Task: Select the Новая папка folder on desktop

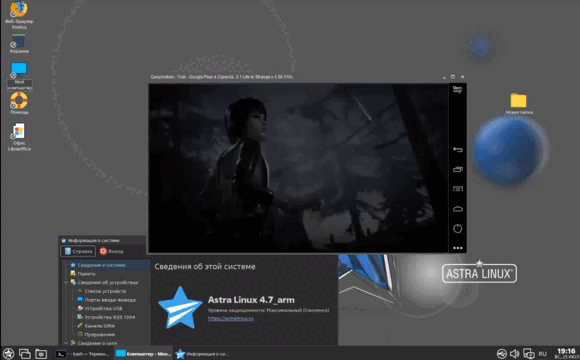Action: [x=519, y=104]
